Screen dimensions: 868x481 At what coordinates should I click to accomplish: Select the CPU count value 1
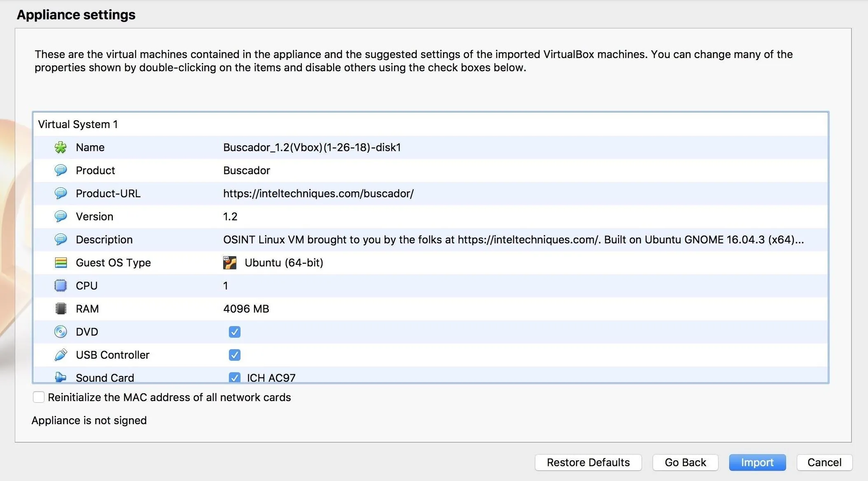[x=225, y=286]
